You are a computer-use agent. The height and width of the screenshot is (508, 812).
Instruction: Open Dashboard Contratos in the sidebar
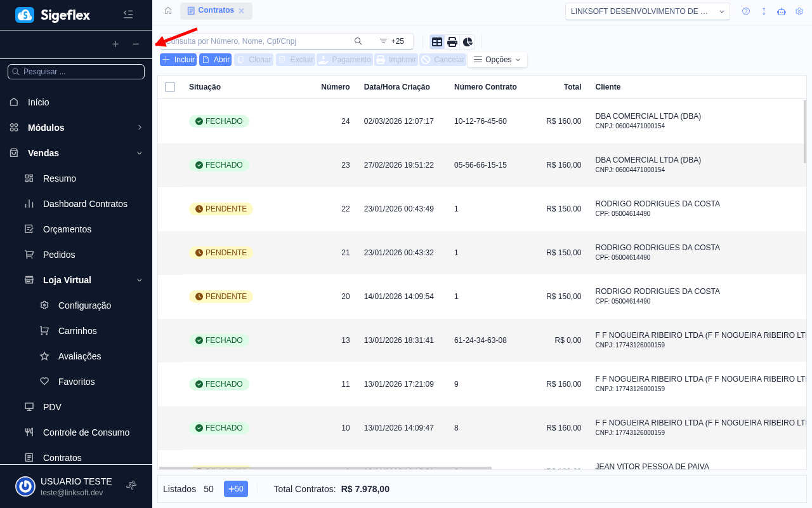coord(85,204)
